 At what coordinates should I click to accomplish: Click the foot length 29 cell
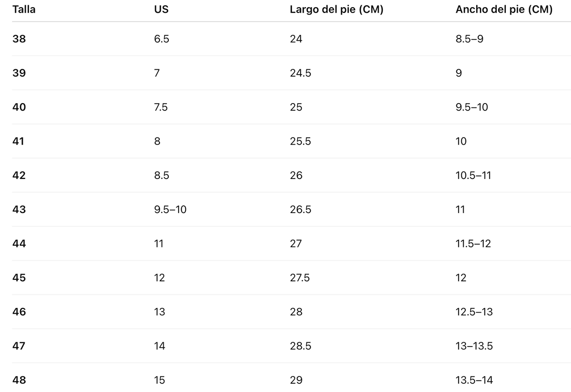tap(296, 380)
